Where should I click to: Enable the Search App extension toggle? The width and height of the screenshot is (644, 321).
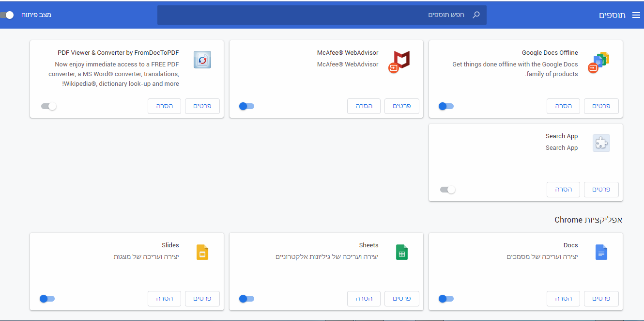point(448,190)
